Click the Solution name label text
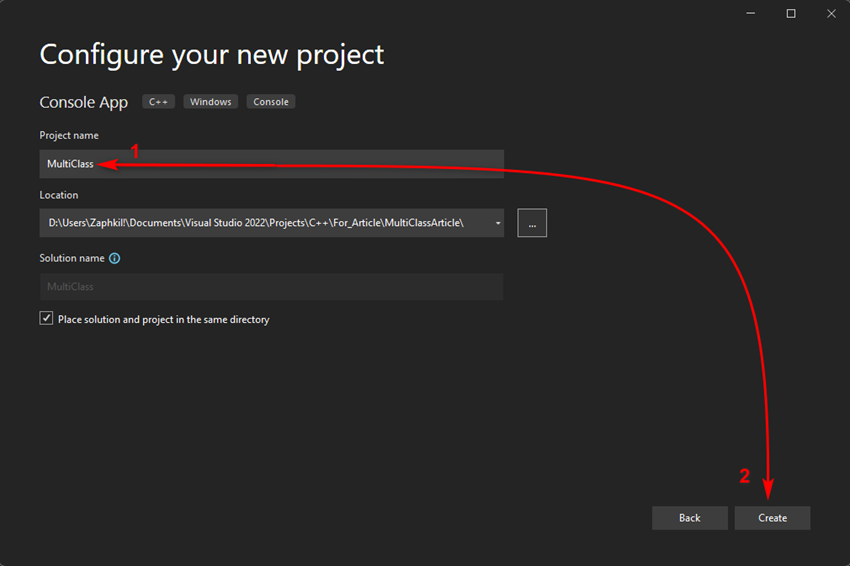This screenshot has width=850, height=566. point(72,258)
